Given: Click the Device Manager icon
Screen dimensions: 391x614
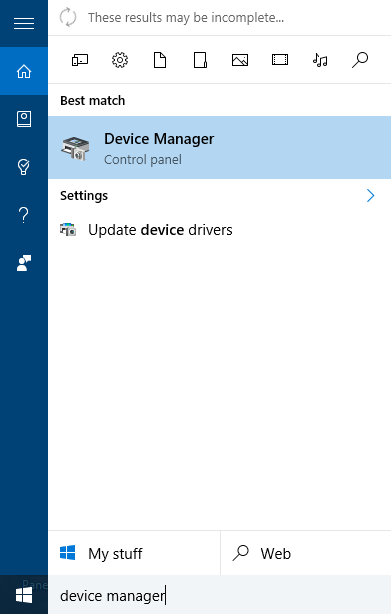Looking at the screenshot, I should tap(75, 148).
